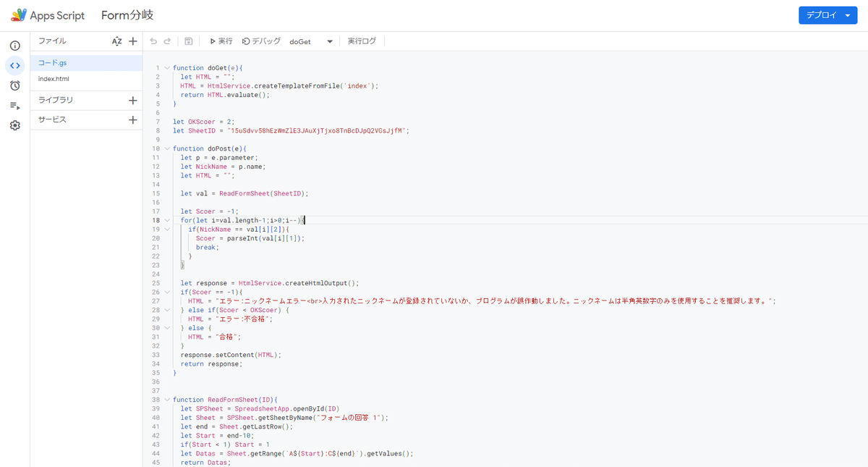Image resolution: width=868 pixels, height=467 pixels.
Task: Add a service with plus icon
Action: [x=132, y=120]
